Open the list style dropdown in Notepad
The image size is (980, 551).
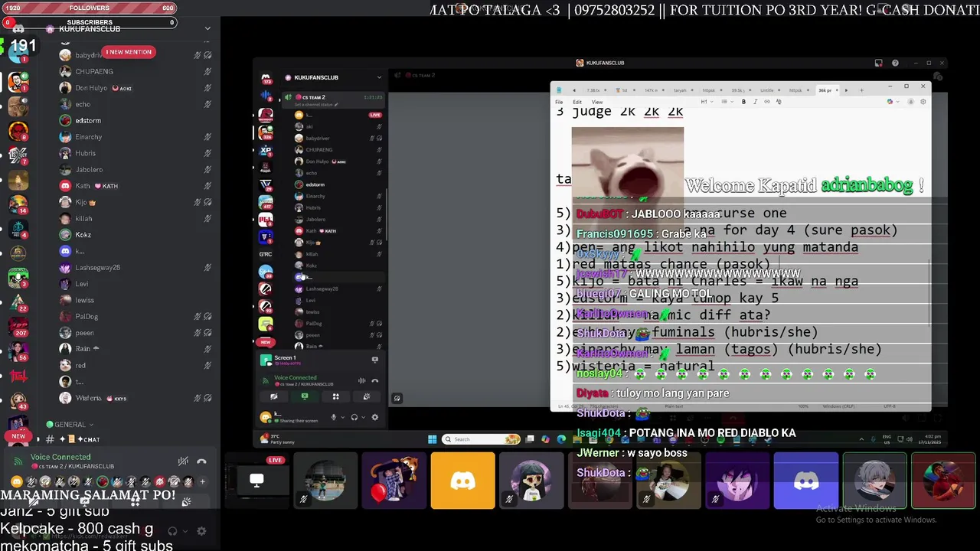pos(727,102)
